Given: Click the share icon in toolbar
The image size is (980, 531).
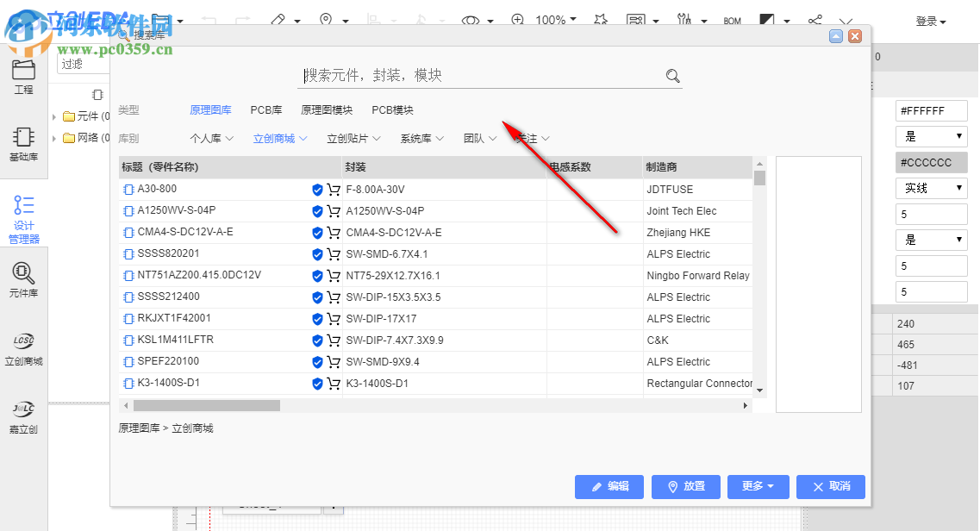Looking at the screenshot, I should [x=815, y=20].
